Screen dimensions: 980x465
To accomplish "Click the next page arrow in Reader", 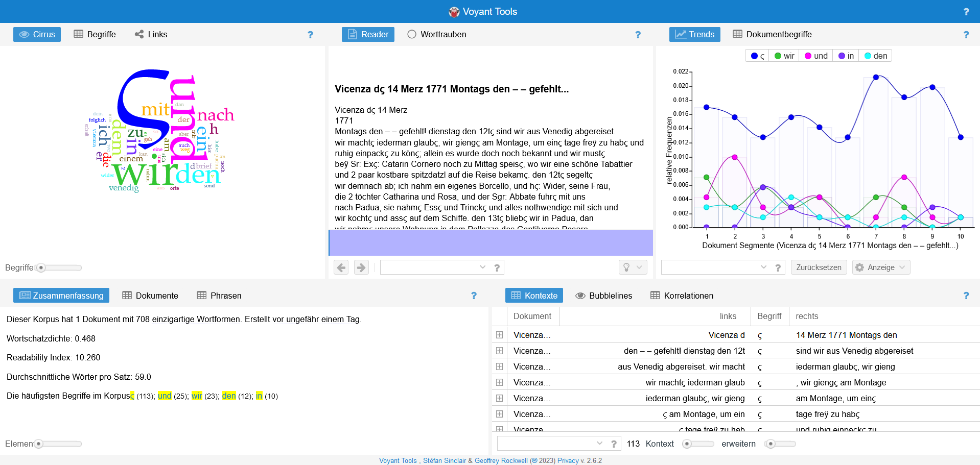I will click(361, 267).
